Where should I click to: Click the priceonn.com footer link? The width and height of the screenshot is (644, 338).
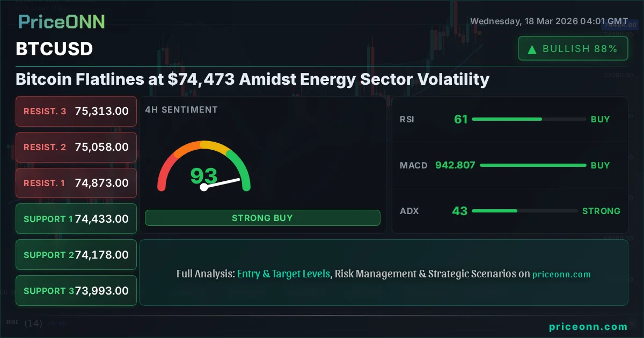pyautogui.click(x=588, y=327)
